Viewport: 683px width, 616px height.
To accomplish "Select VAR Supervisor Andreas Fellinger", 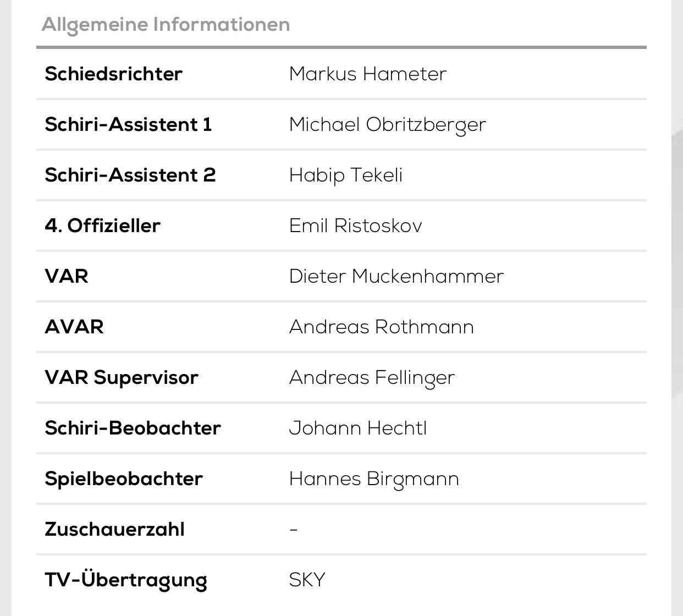I will [372, 378].
